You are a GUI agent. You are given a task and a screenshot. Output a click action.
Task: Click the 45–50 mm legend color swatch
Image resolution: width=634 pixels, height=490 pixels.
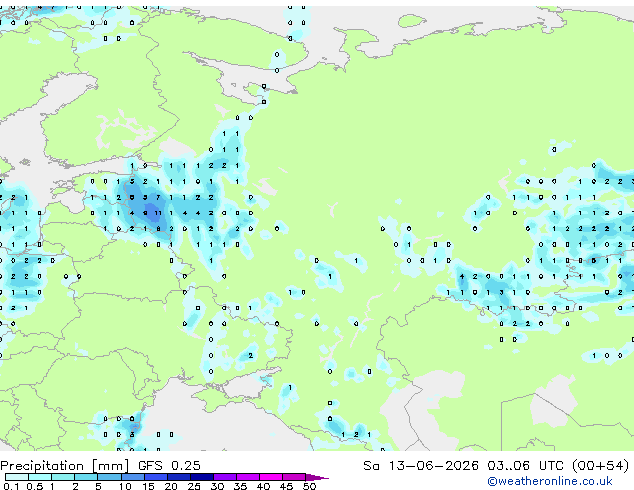tap(294, 477)
